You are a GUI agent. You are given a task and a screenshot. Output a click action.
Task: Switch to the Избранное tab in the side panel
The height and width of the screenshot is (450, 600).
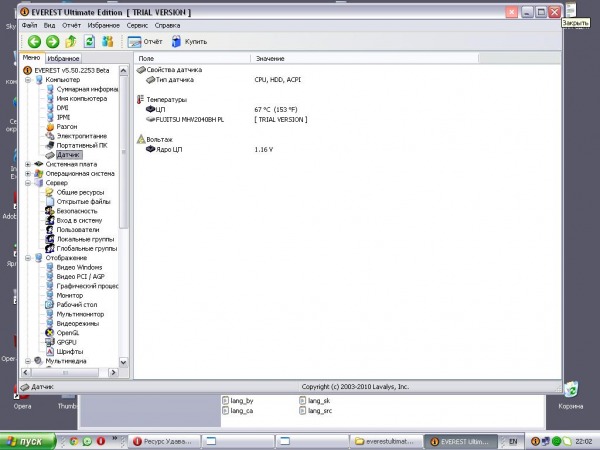(63, 59)
